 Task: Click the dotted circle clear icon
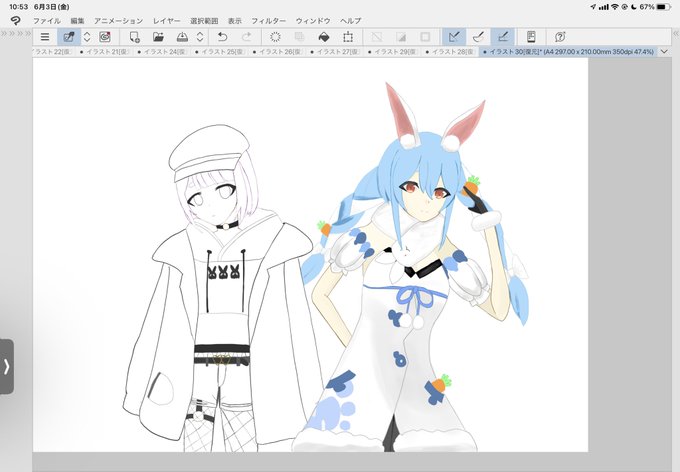275,37
